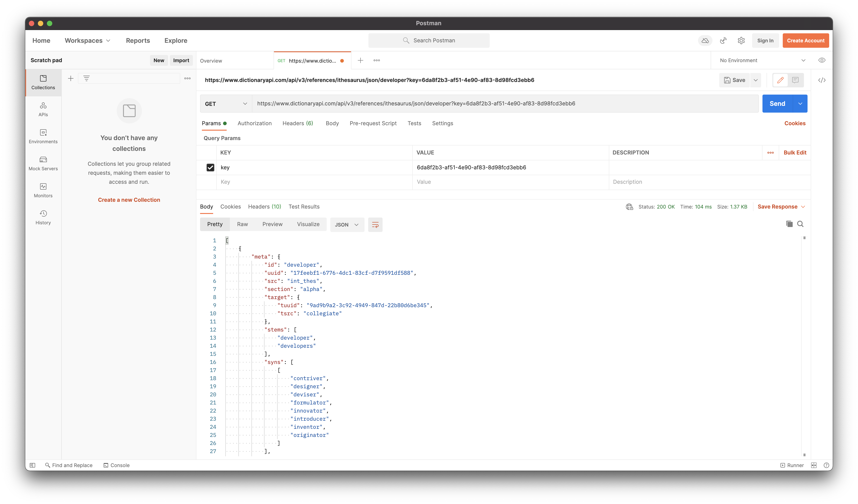Click the capture requests satellite icon
This screenshot has height=504, width=858.
click(723, 41)
